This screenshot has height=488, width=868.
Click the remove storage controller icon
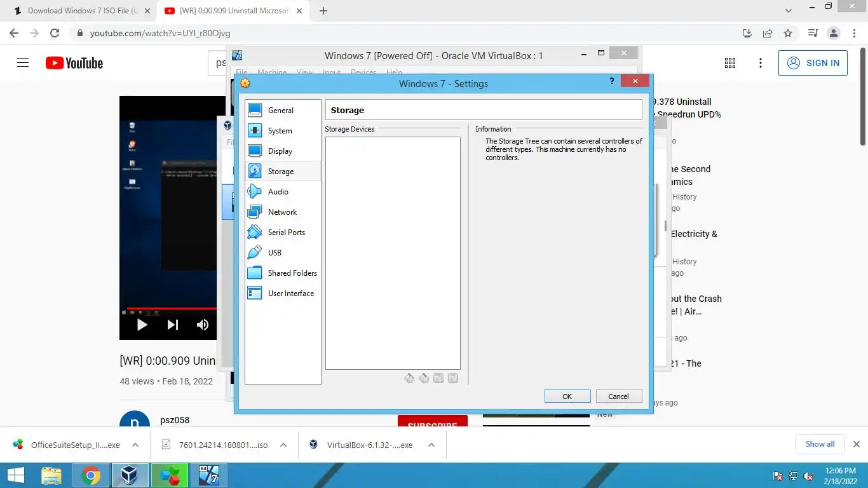(424, 379)
